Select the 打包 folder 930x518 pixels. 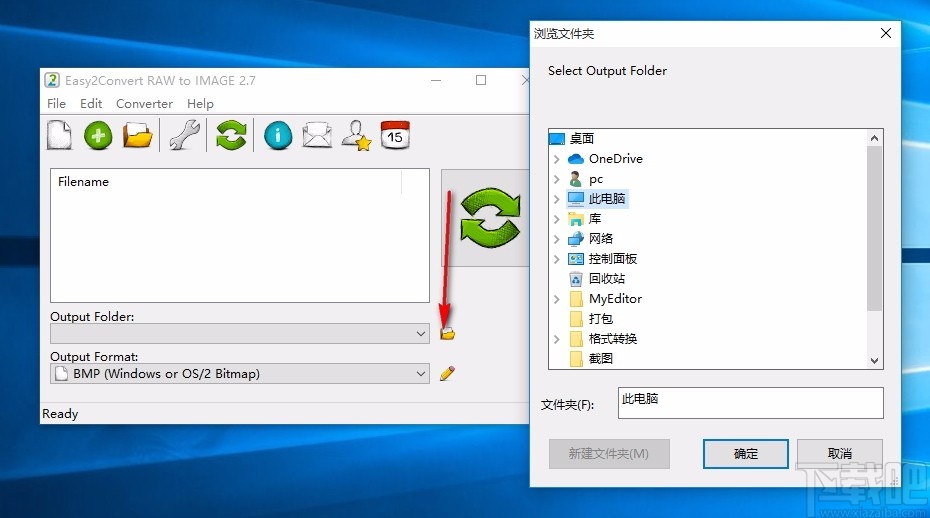601,319
